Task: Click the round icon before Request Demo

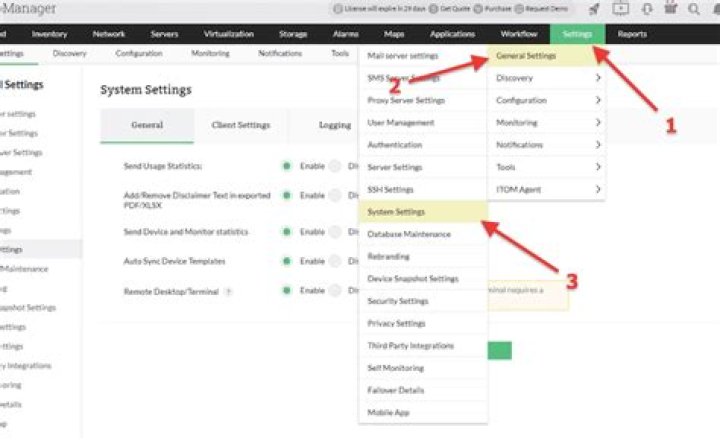Action: [x=519, y=9]
